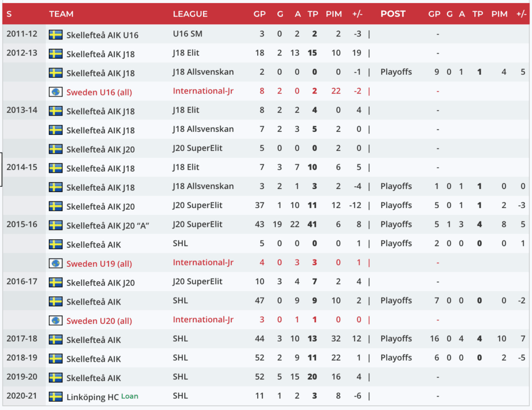Open the Linköping HC team page
Image resolution: width=532 pixels, height=410 pixels.
[92, 397]
